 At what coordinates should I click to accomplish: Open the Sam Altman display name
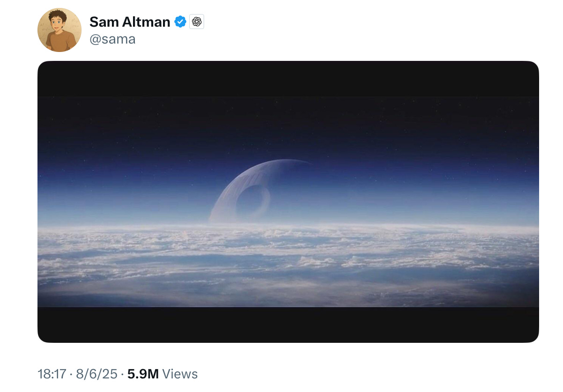130,22
